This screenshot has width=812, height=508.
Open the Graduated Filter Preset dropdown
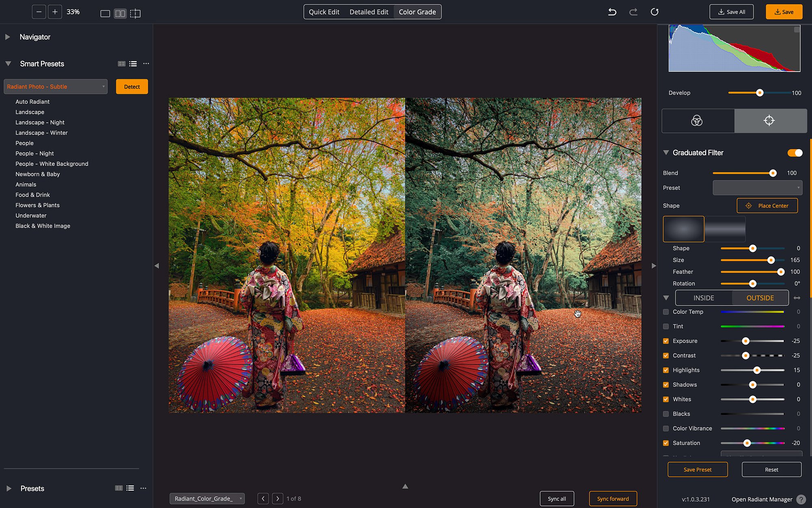(x=757, y=188)
